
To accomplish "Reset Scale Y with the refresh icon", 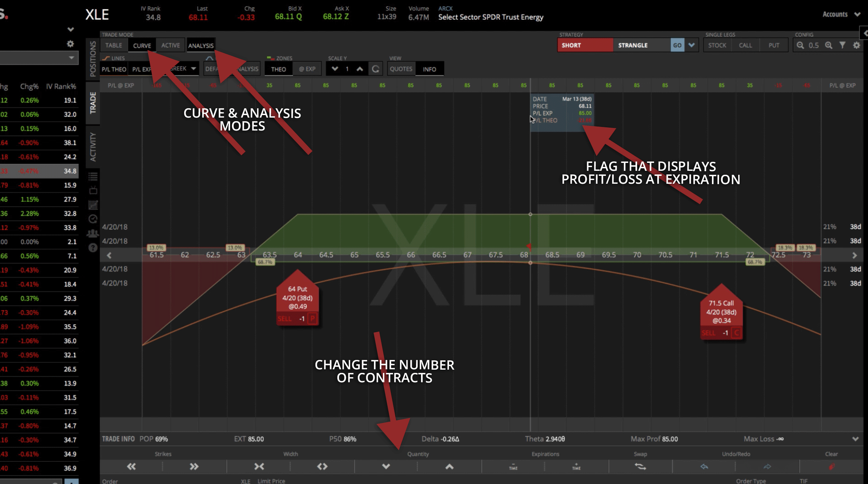I will click(375, 69).
